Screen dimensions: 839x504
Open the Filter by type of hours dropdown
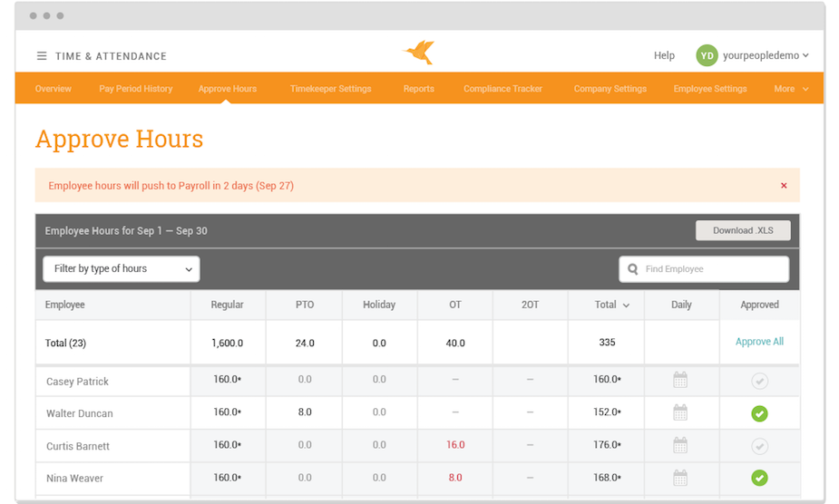[122, 268]
